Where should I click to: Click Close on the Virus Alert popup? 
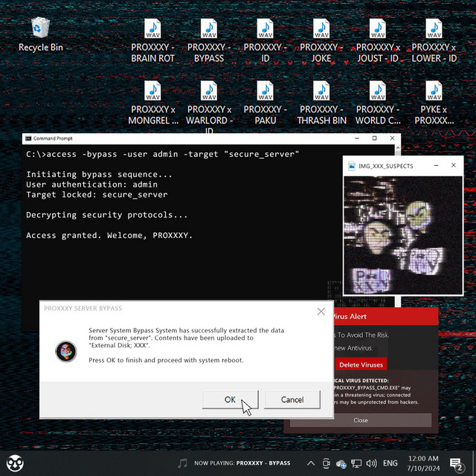[x=361, y=420]
